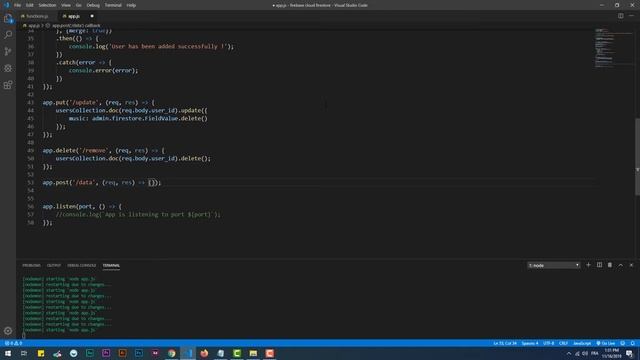Image resolution: width=640 pixels, height=360 pixels.
Task: Click the feedback smiley in status bar
Action: click(x=622, y=343)
